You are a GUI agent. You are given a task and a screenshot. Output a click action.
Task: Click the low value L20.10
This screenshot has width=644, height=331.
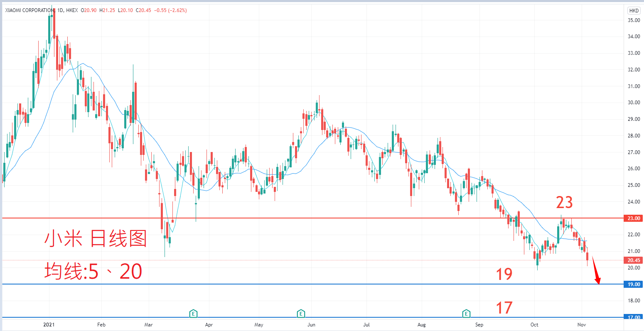(125, 10)
